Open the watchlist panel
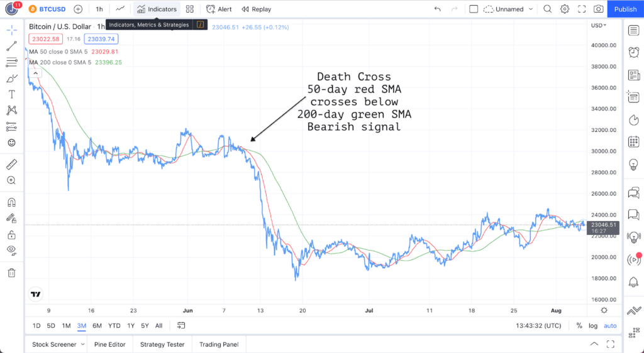Screen dimensions: 644x353 tap(634, 30)
